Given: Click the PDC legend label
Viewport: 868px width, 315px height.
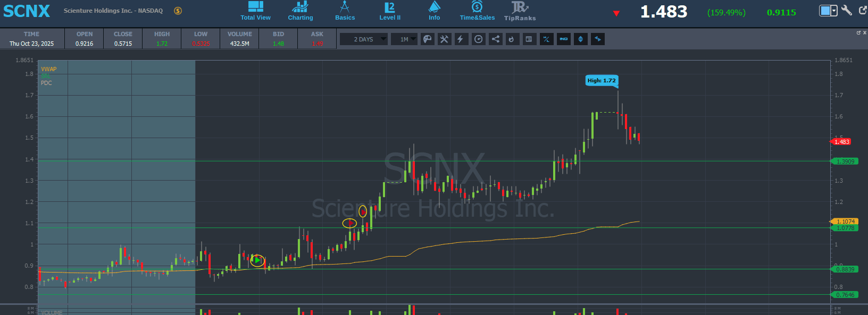Looking at the screenshot, I should (x=47, y=83).
